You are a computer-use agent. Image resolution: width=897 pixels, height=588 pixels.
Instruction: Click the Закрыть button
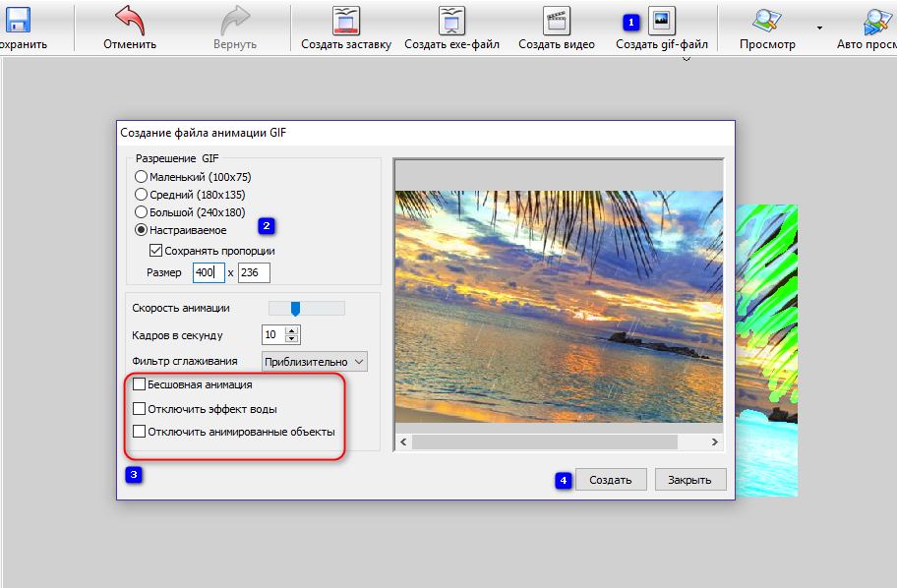click(689, 480)
